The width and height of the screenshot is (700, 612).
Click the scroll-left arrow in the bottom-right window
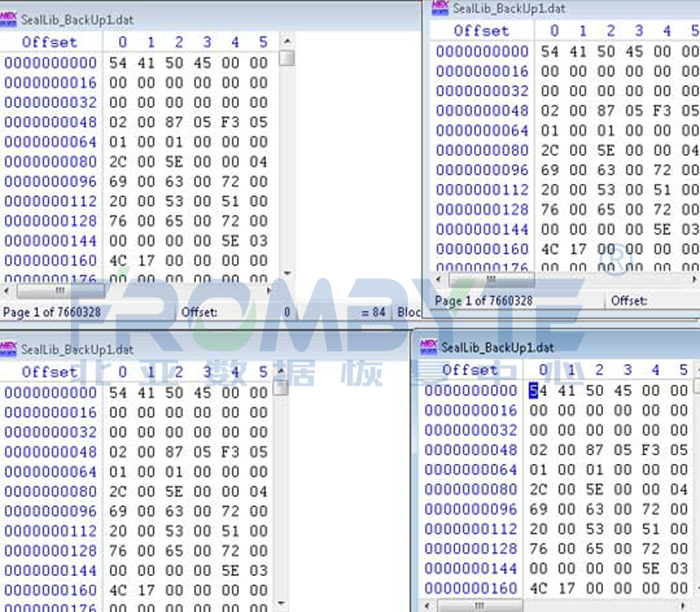click(427, 606)
